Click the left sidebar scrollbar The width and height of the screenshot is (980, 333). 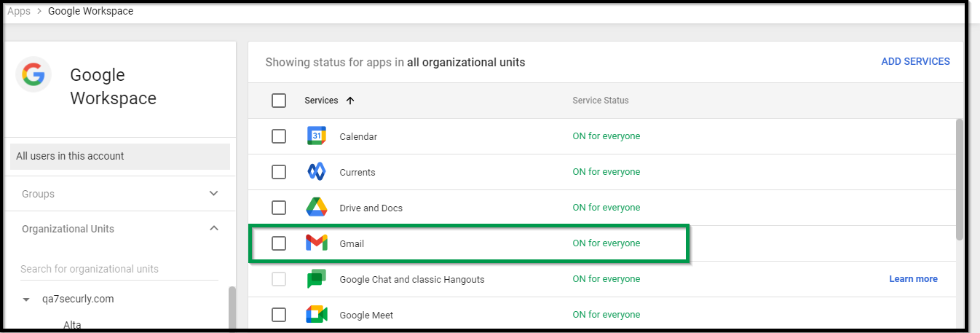point(232,307)
